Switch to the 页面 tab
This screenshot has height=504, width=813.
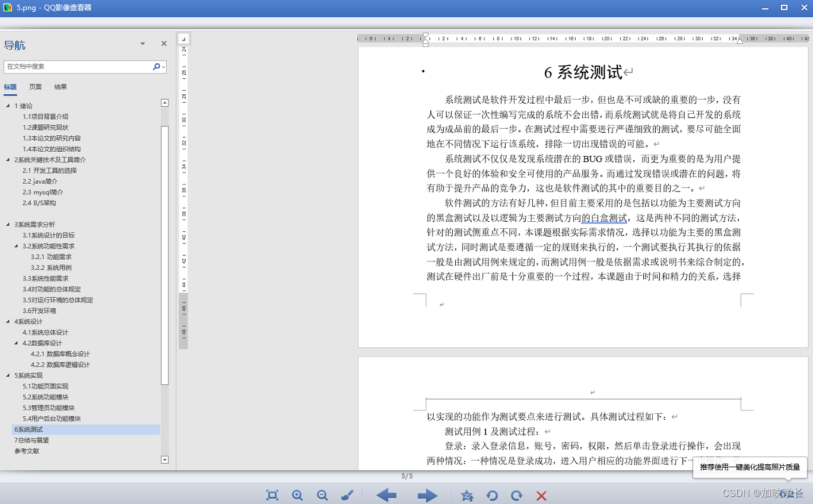pyautogui.click(x=34, y=87)
